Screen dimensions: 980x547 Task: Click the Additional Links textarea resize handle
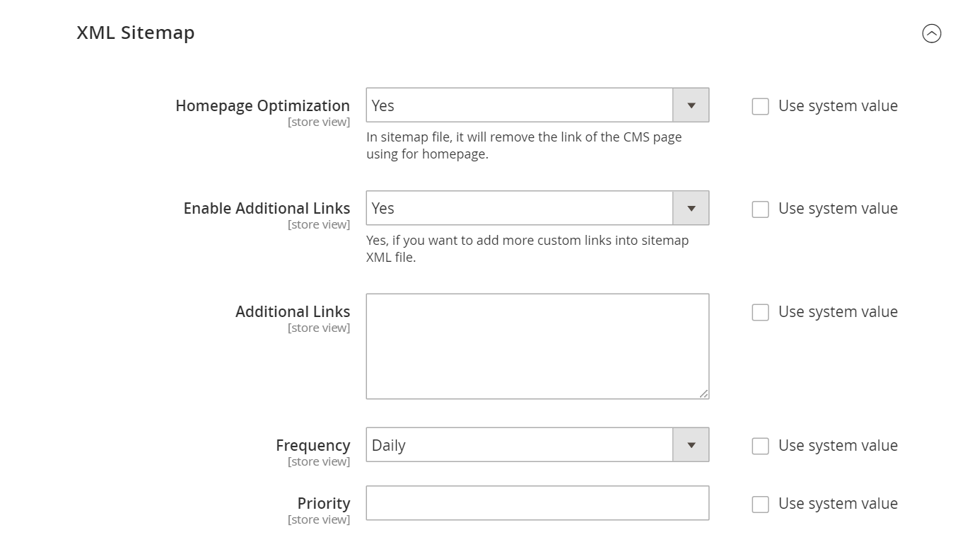coord(704,393)
